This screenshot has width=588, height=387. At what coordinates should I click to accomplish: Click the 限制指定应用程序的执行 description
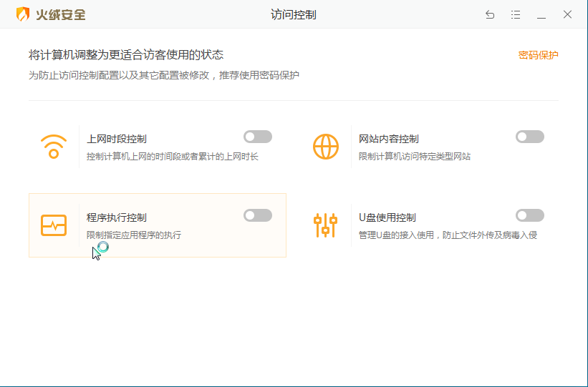(x=134, y=235)
